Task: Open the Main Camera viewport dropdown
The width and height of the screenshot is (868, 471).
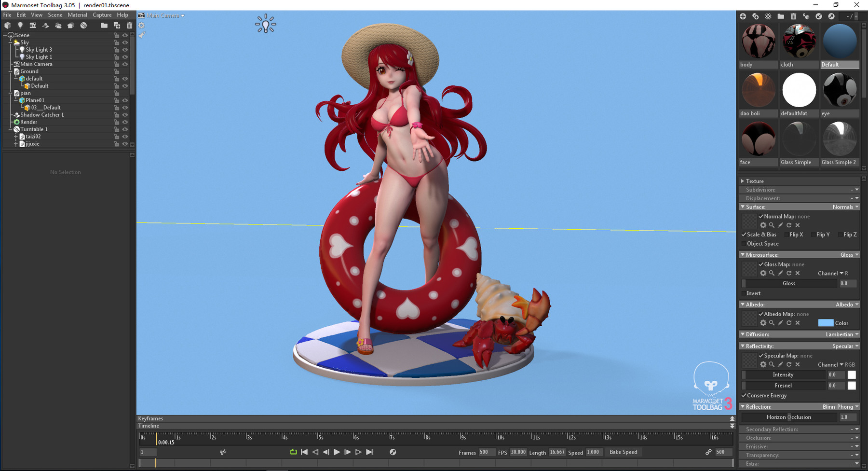Action: (x=165, y=15)
